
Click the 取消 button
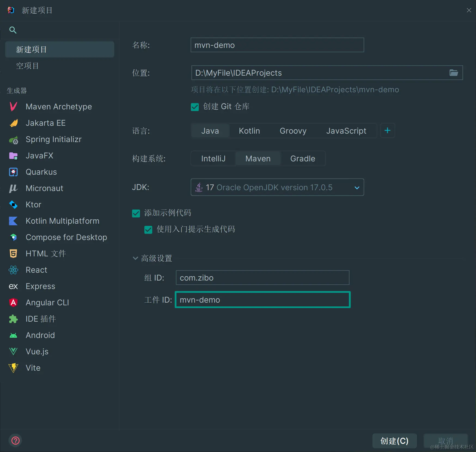coord(446,441)
